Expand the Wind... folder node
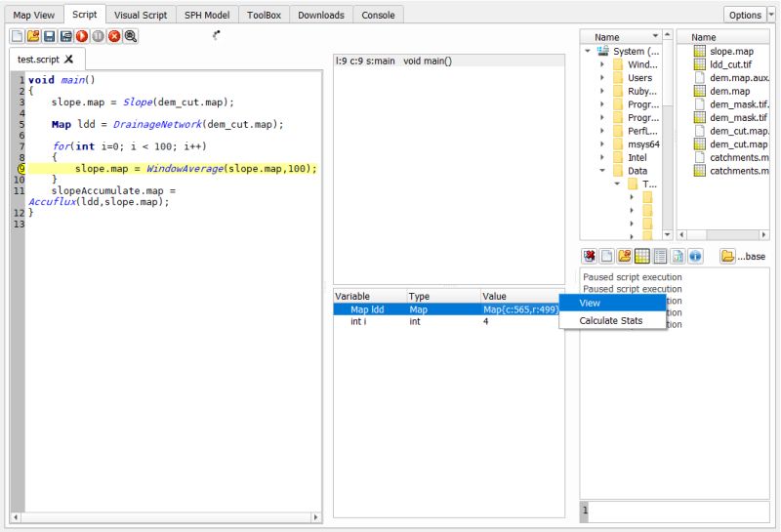Viewport: 781px width, 532px height. (x=602, y=64)
